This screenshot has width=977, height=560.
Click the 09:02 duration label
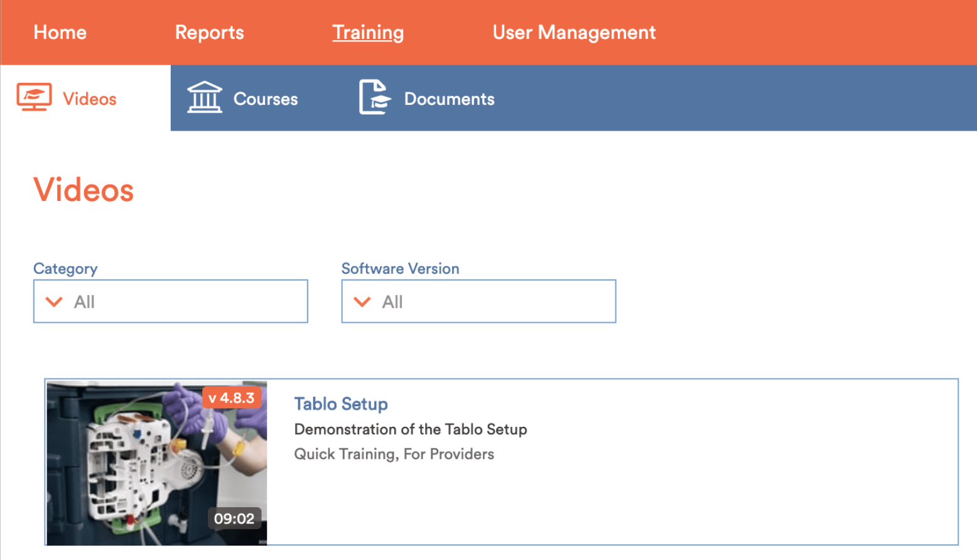tap(234, 519)
